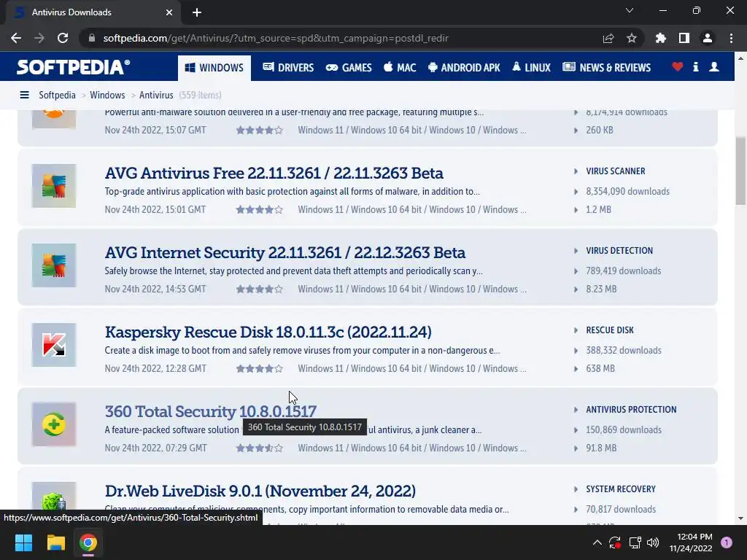Click the AVG Antivirus Free thumbnail icon
This screenshot has height=560, width=747.
[x=54, y=186]
